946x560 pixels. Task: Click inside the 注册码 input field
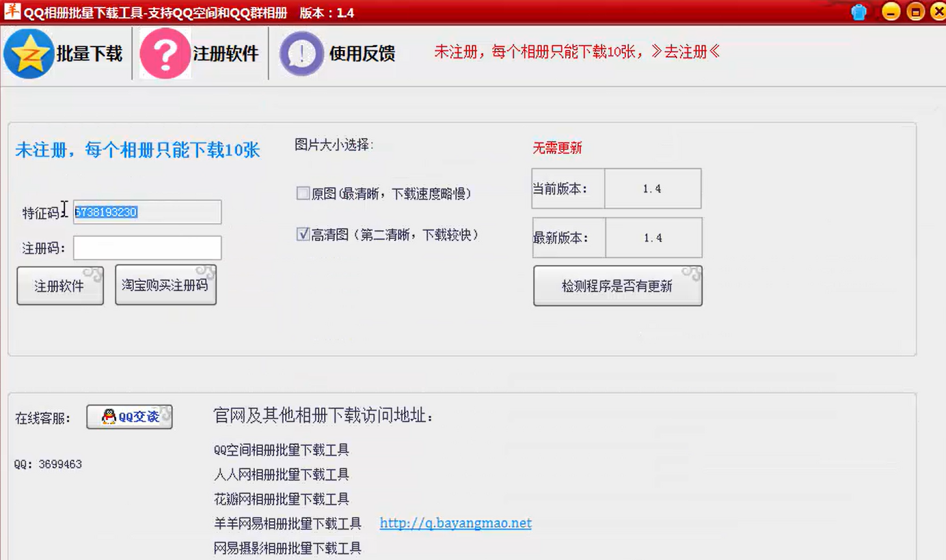147,247
